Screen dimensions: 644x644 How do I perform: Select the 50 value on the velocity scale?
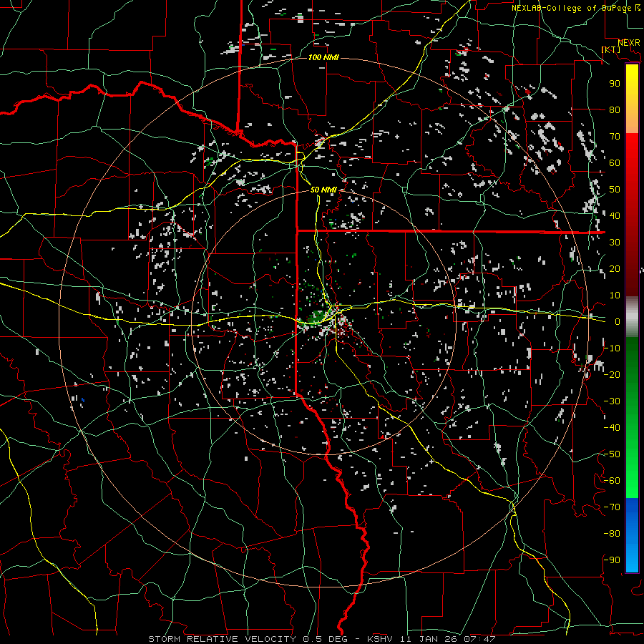615,190
